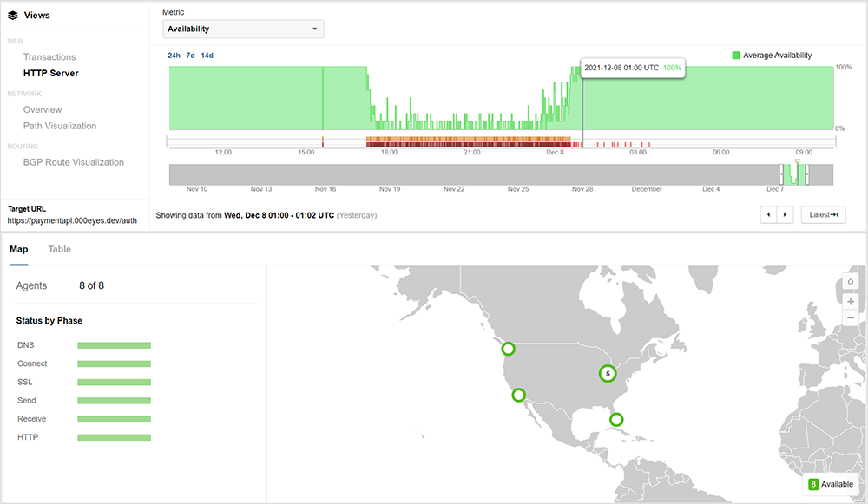Screen dimensions: 868x504
Task: Click the cluster agent marker labeled 5
Action: click(608, 374)
